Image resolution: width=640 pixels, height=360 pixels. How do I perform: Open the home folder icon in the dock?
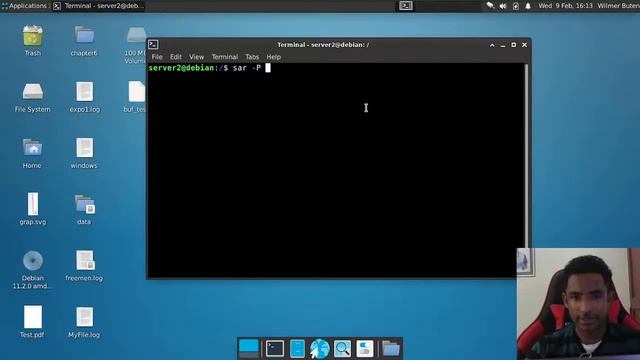coord(391,349)
